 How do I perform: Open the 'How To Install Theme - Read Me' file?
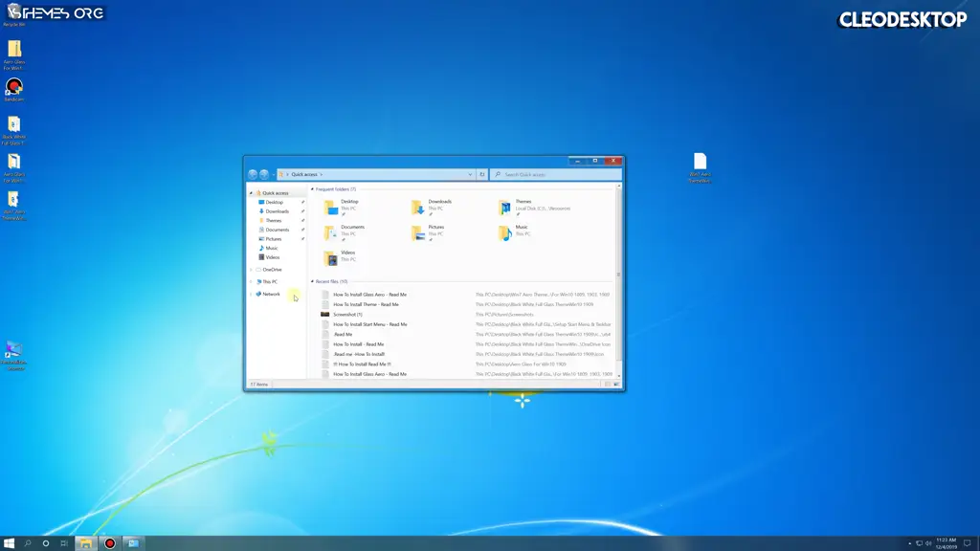[369, 304]
